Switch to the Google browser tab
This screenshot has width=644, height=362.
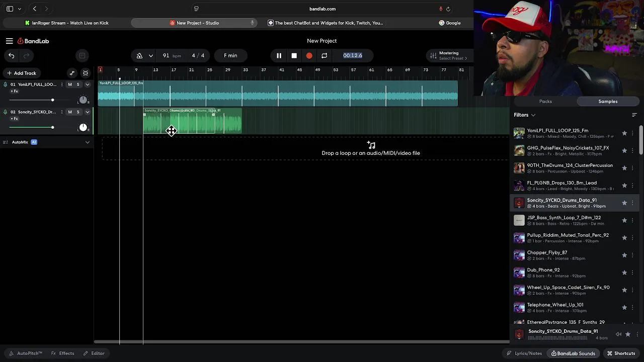(x=450, y=23)
